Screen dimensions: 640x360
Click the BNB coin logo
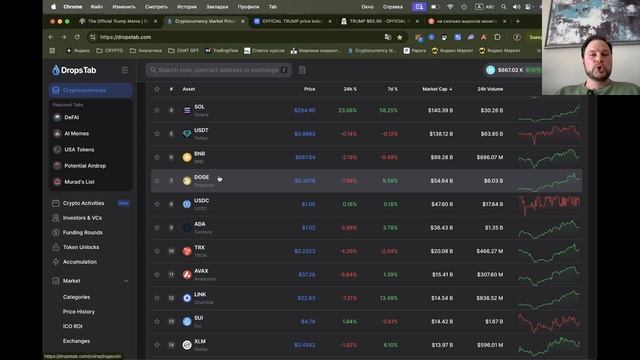click(x=187, y=157)
